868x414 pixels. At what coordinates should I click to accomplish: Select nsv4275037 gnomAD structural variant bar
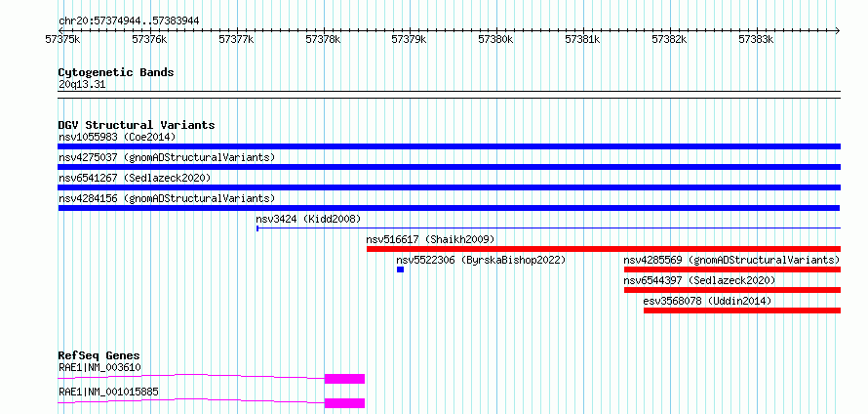[449, 167]
